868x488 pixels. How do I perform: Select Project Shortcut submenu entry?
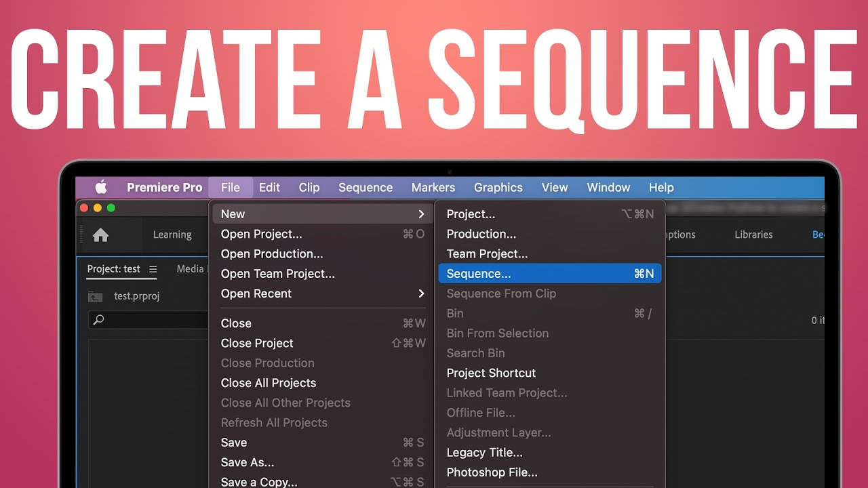550,373
